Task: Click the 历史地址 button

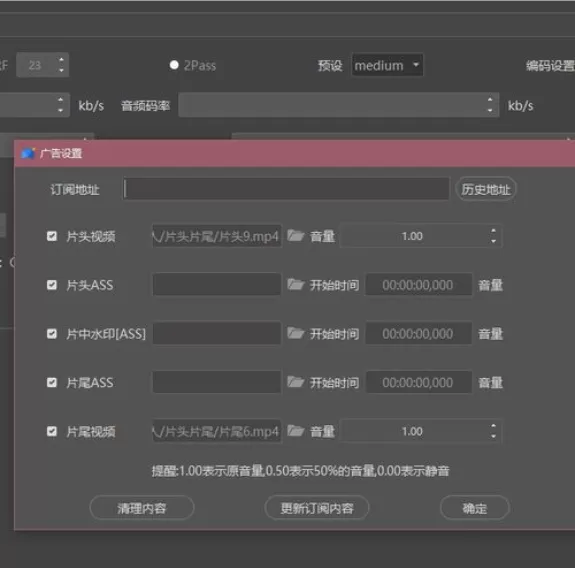Action: [x=486, y=189]
